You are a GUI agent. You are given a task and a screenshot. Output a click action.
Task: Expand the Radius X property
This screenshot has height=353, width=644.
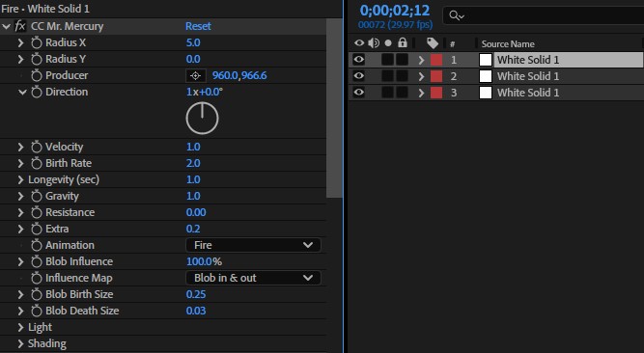tap(20, 42)
